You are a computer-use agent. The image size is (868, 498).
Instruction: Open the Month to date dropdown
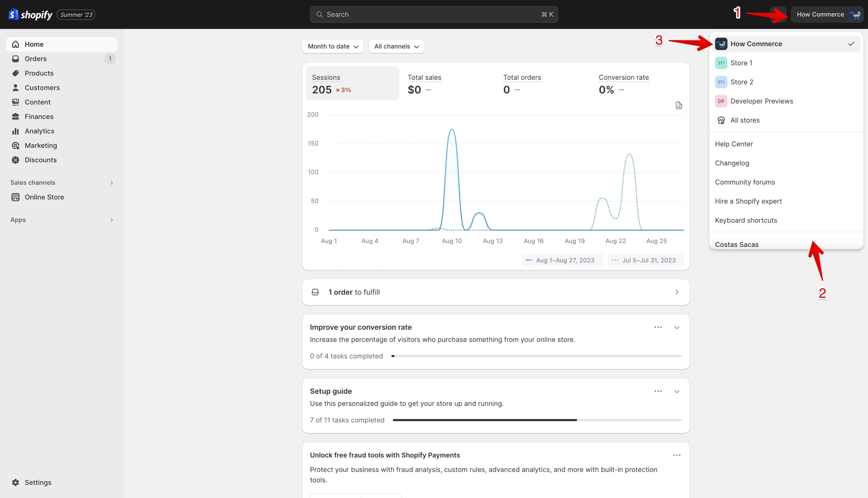pos(333,46)
